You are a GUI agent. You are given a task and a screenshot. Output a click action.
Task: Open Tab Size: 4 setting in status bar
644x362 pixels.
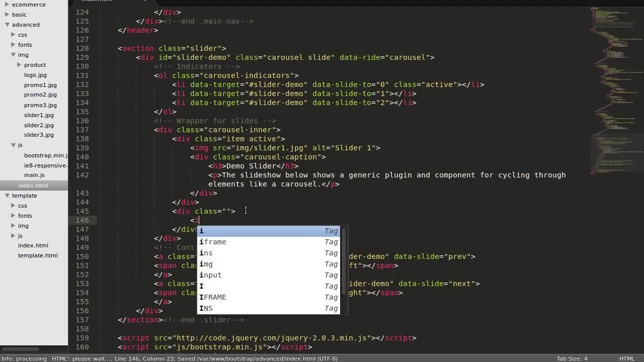[572, 358]
